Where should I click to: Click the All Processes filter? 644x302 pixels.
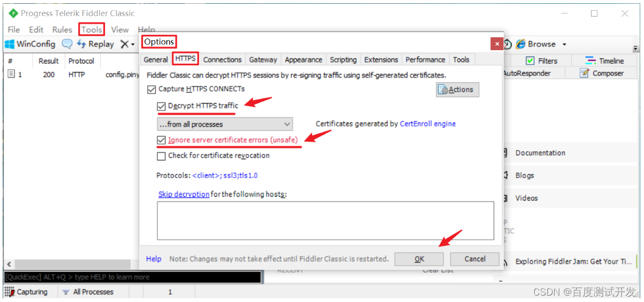tap(87, 292)
